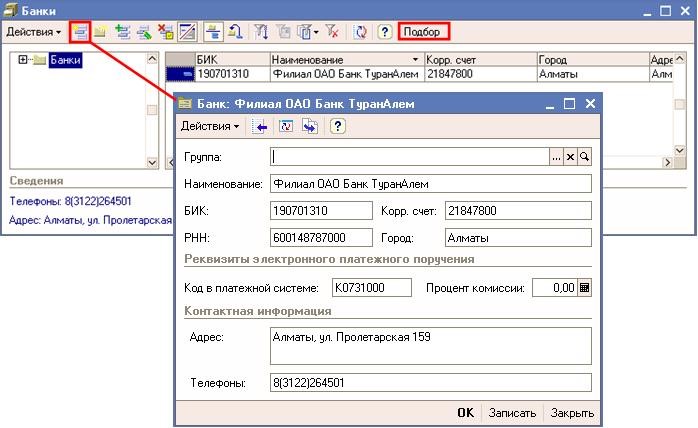Screen dimensions: 698x428
Task: Click the help icon in the bank dialog toolbar
Action: click(338, 127)
